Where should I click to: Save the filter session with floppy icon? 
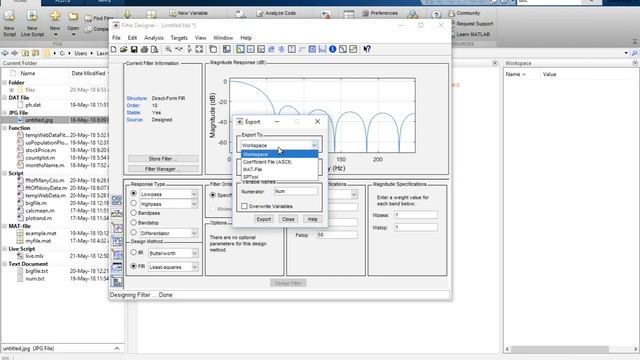click(134, 49)
